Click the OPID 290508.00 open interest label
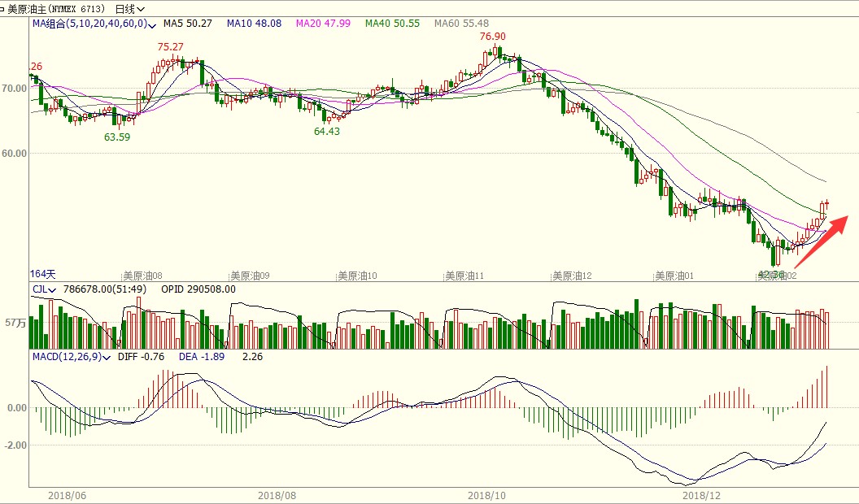 (198, 289)
